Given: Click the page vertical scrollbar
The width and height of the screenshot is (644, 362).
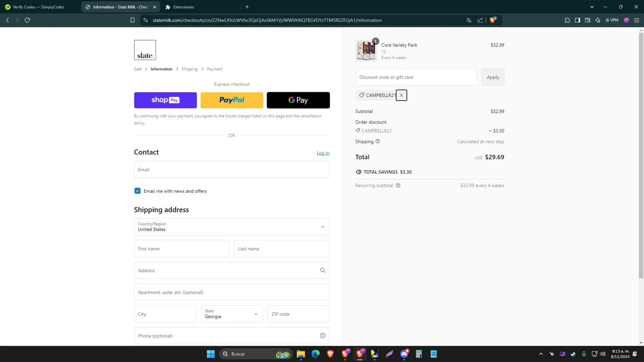Looking at the screenshot, I should [x=641, y=156].
